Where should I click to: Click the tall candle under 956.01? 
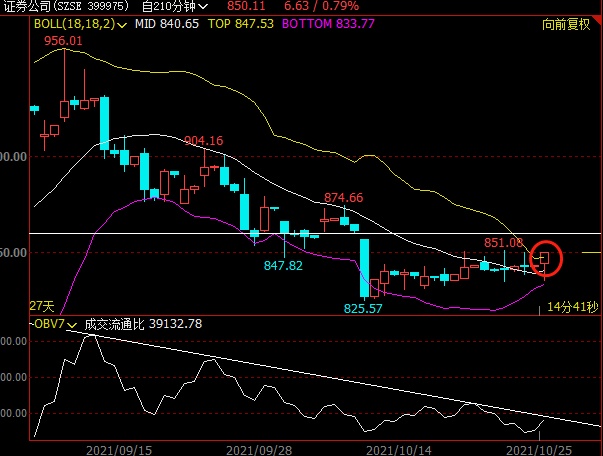(x=65, y=110)
